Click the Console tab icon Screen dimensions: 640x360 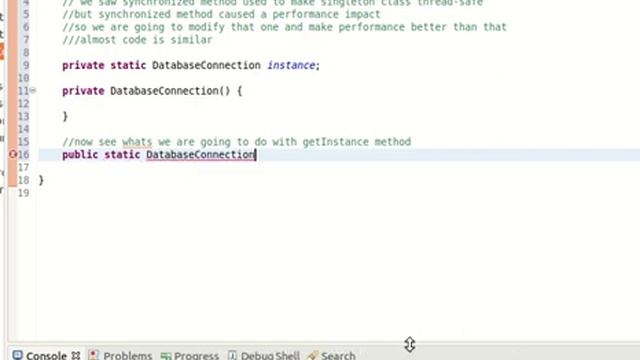pos(17,355)
